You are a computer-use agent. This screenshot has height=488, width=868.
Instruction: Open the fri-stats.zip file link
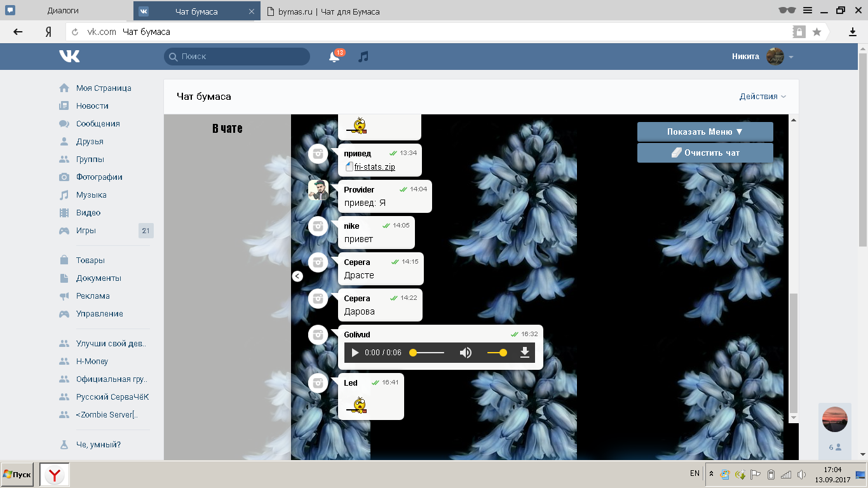tap(374, 167)
